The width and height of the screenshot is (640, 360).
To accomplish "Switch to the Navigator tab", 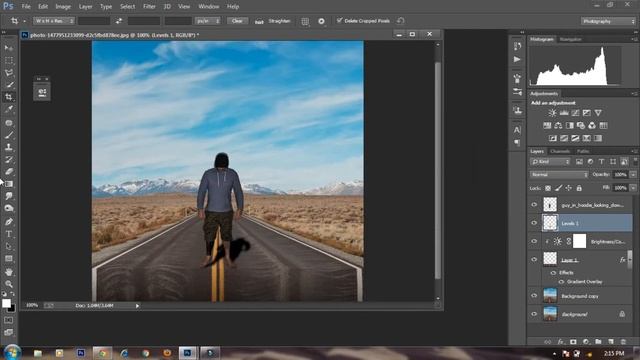I will [x=570, y=40].
